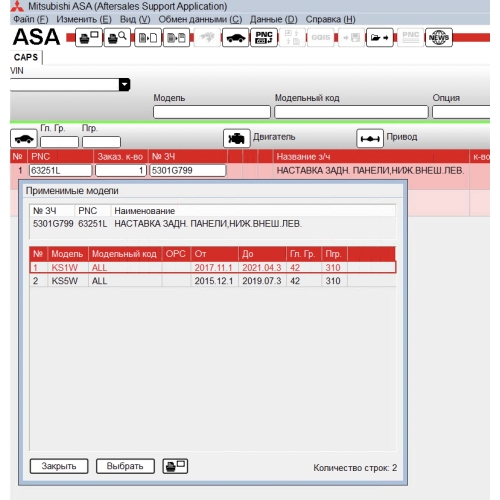Image resolution: width=500 pixels, height=500 pixels.
Task: Click the print preview toolbar icon
Action: (89, 37)
